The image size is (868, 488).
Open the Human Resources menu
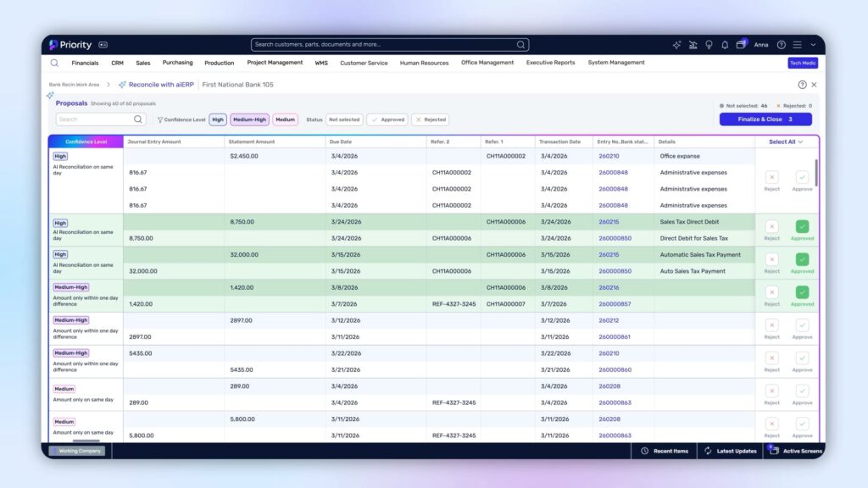[x=424, y=63]
